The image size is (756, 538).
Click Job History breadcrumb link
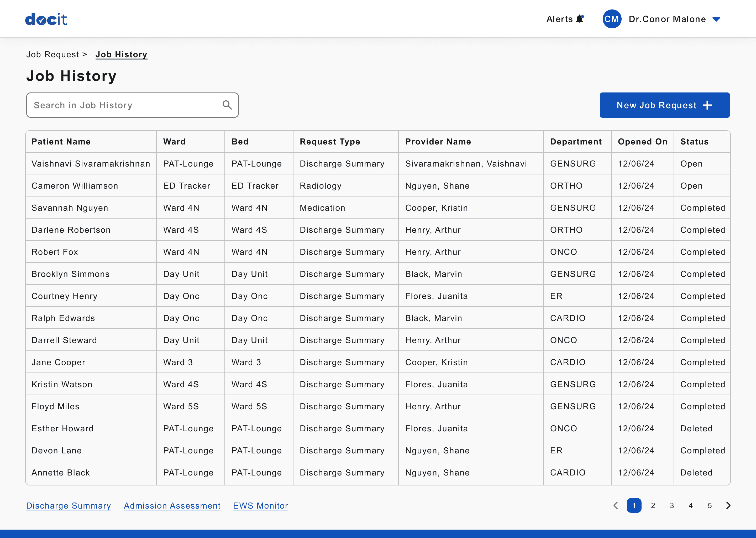click(121, 54)
